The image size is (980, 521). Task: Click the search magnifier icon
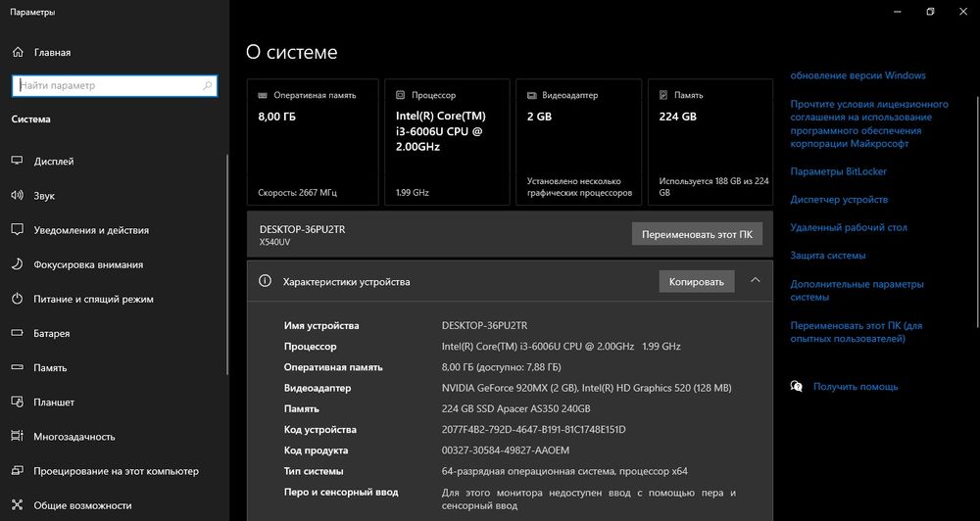pos(208,85)
